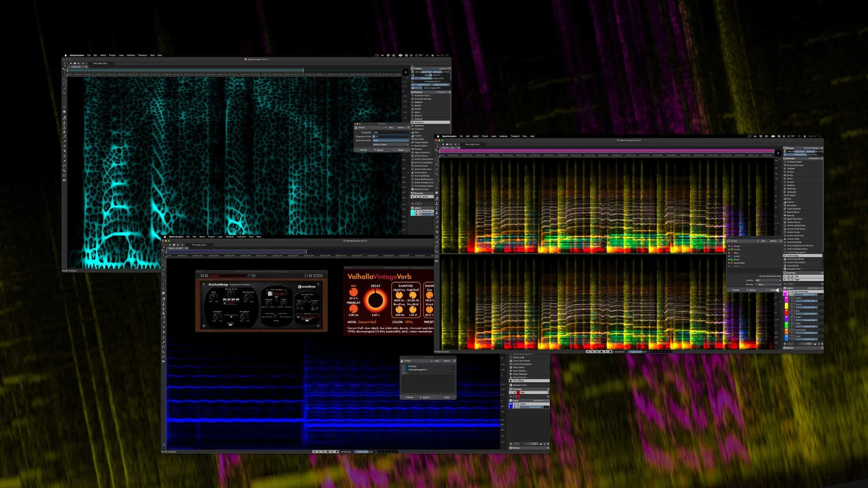Click the Decay knob in ValhallaVintageVerb

pyautogui.click(x=376, y=300)
